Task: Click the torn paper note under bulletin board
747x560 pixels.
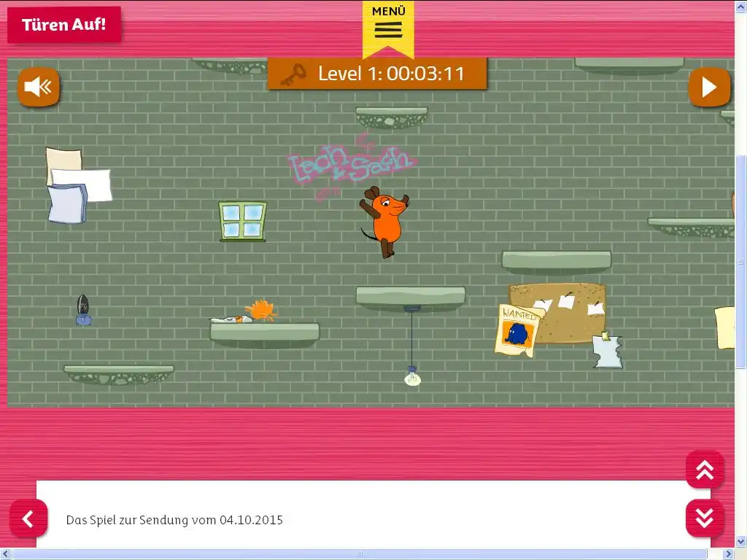Action: [x=608, y=350]
